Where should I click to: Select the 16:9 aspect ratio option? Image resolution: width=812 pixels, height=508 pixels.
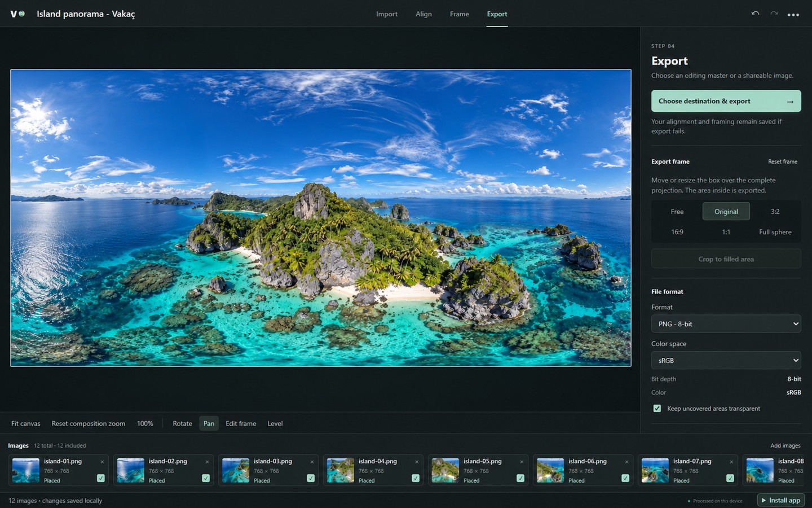[677, 232]
